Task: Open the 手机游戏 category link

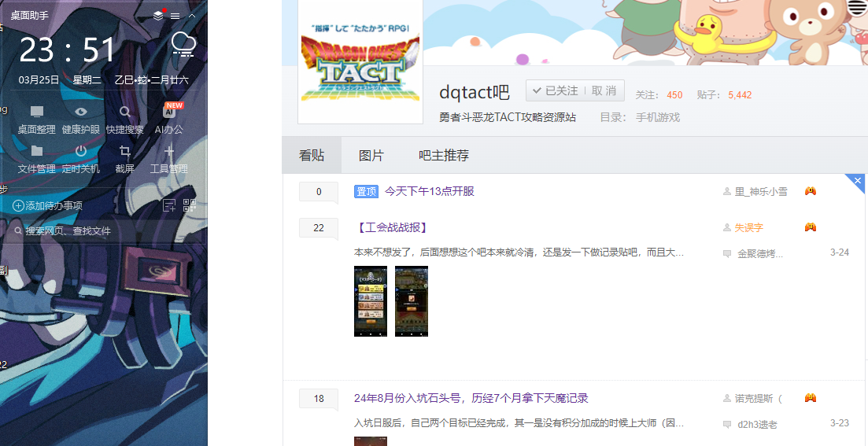Action: (x=658, y=117)
